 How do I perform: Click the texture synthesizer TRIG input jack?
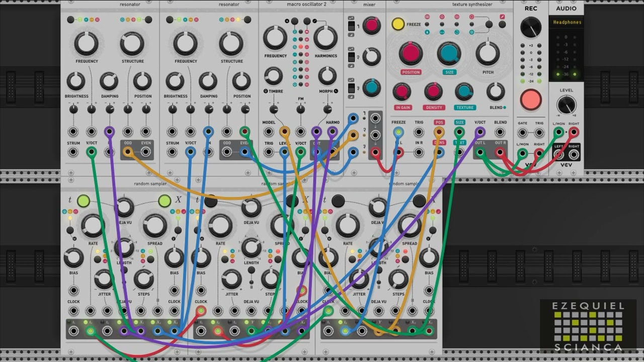click(419, 132)
